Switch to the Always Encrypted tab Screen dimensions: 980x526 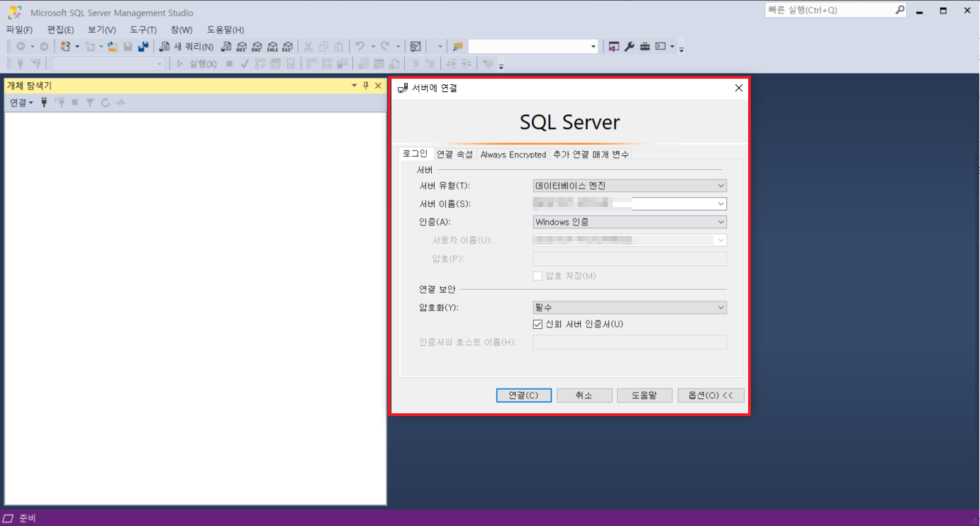point(513,155)
